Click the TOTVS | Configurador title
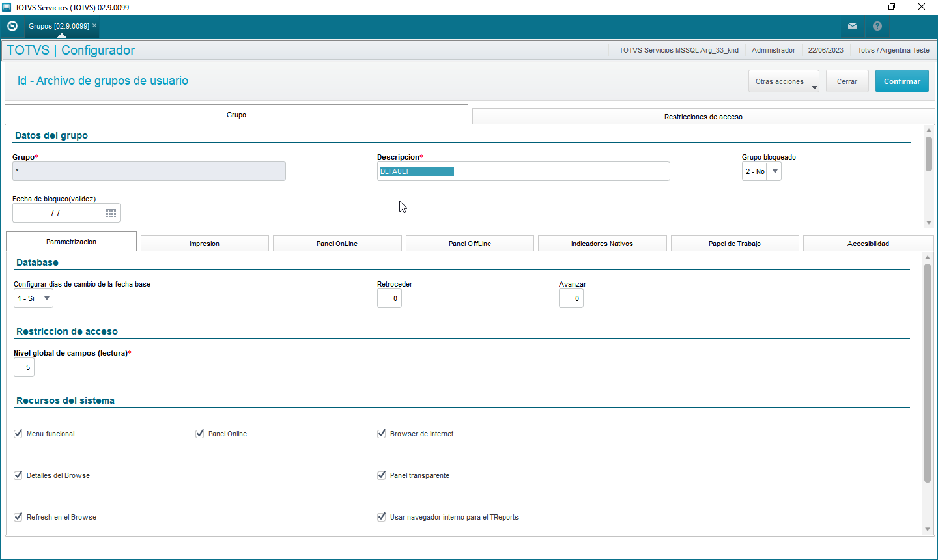938x560 pixels. pos(70,50)
